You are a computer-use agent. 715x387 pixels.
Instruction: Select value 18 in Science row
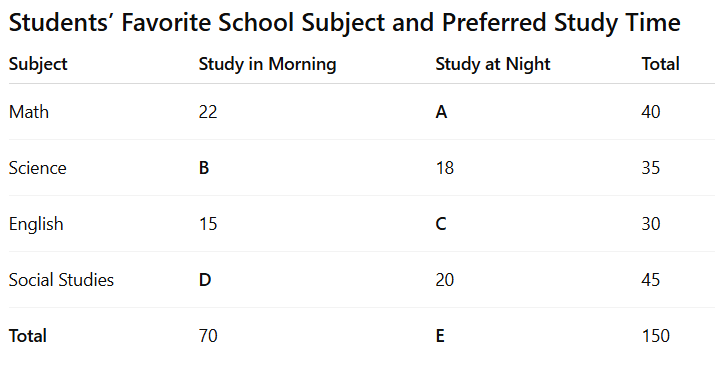pyautogui.click(x=445, y=168)
